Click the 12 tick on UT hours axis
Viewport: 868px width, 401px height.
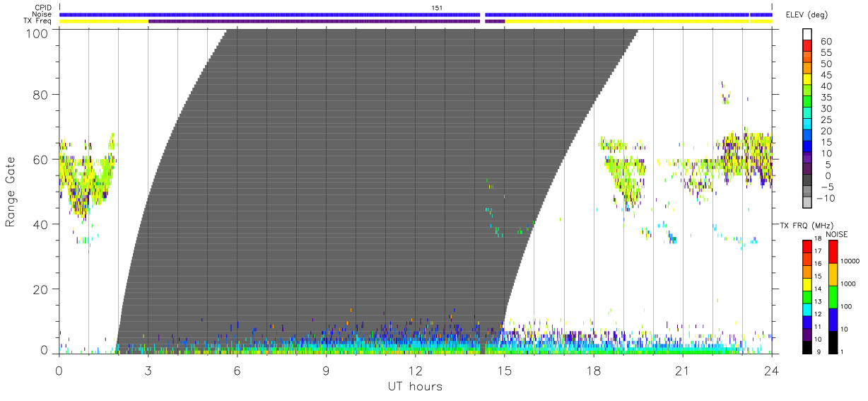pos(415,369)
